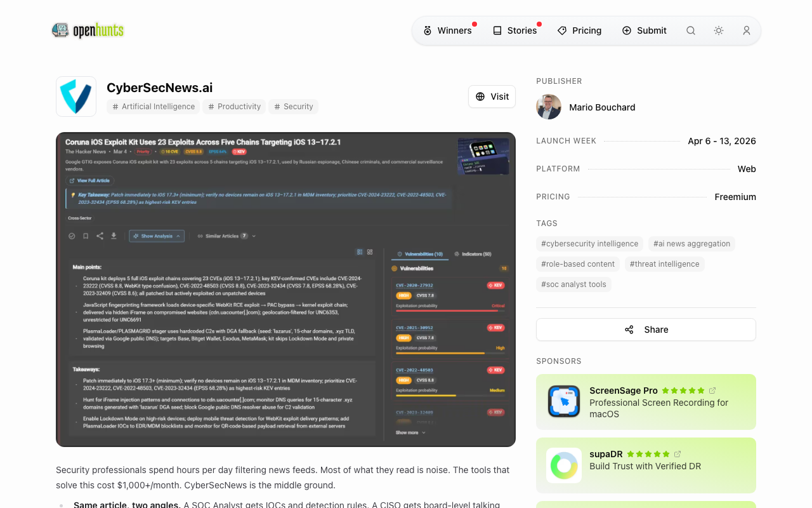The image size is (812, 508).
Task: Open the OpenHunts logo home link
Action: [88, 30]
